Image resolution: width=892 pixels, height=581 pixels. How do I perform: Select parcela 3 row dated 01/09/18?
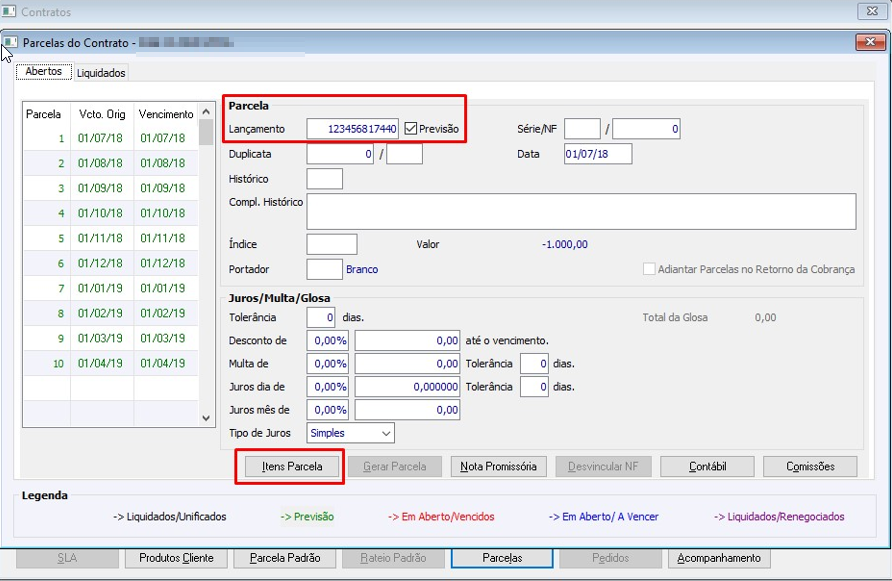point(110,188)
